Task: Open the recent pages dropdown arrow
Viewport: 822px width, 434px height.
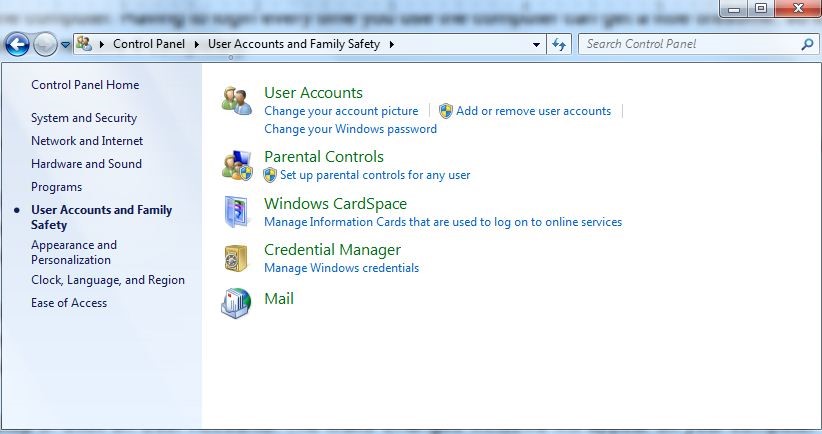Action: (x=66, y=45)
